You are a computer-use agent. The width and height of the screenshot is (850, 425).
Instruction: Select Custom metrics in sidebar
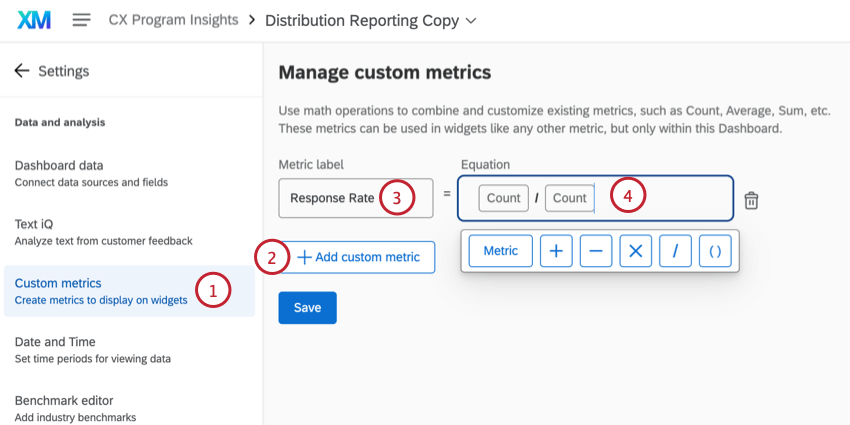pos(100,291)
